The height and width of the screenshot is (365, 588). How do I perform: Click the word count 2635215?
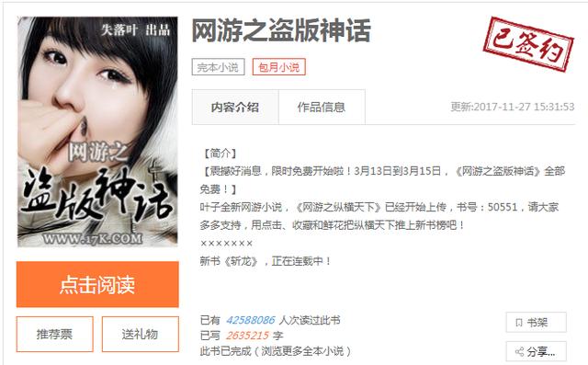click(247, 335)
